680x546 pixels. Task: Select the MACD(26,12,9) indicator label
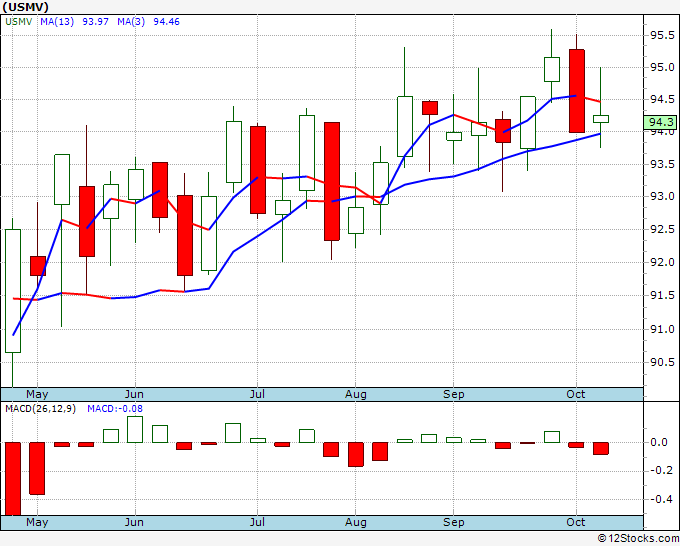[x=40, y=409]
